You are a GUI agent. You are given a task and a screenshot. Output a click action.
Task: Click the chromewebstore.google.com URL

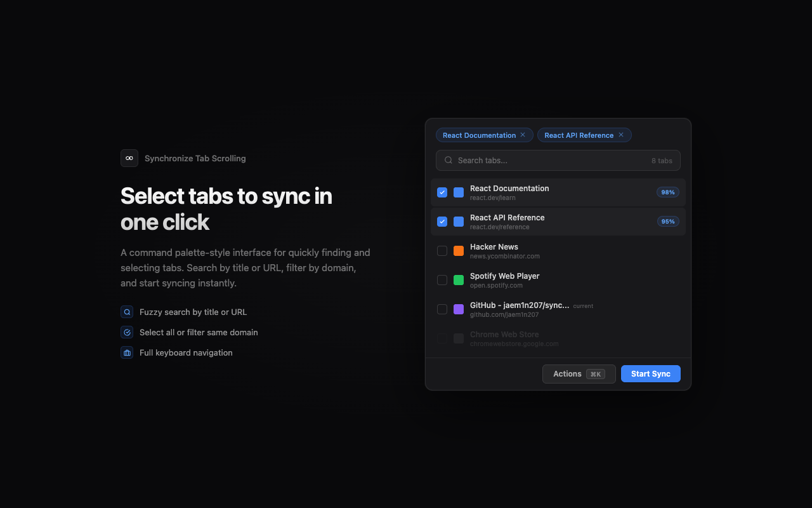click(514, 344)
